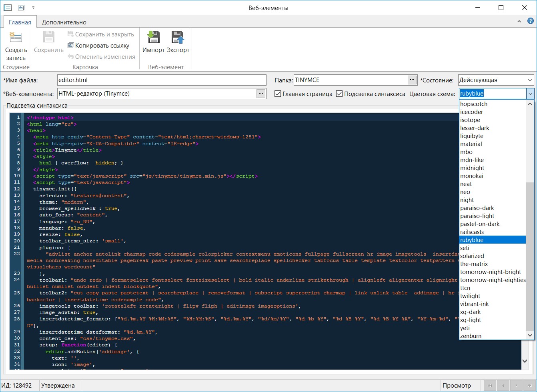Image resolution: width=537 pixels, height=392 pixels.
Task: Click Просмотр in the status bar
Action: click(x=457, y=386)
